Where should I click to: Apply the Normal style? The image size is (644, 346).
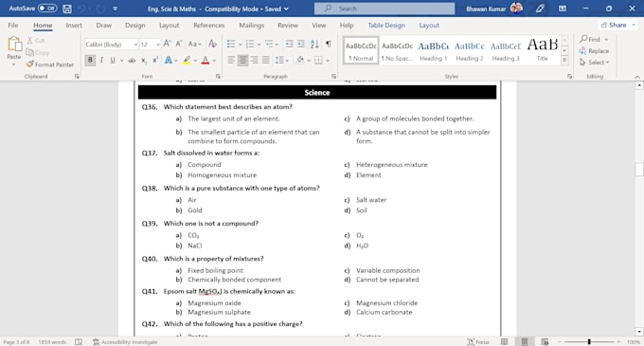click(x=361, y=51)
